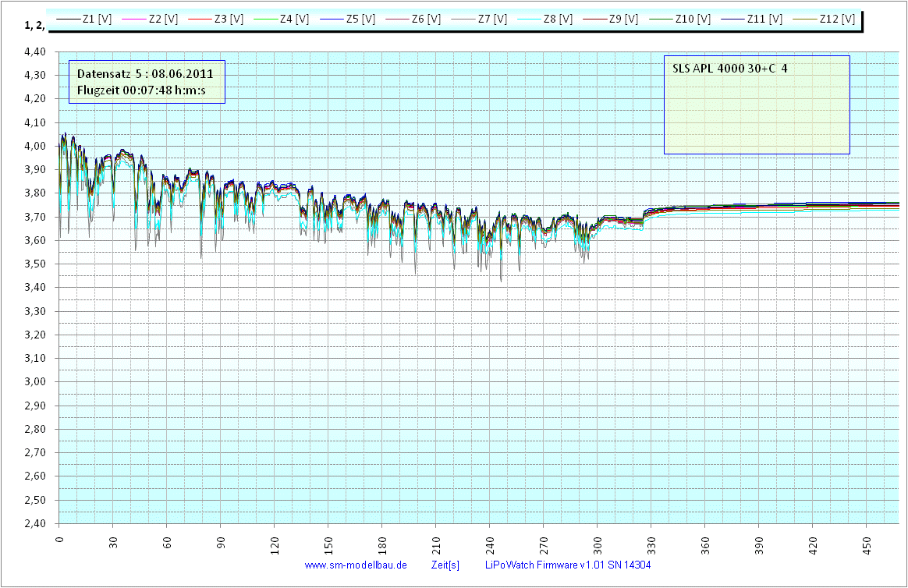Click the Zeit[s] axis title

(445, 565)
